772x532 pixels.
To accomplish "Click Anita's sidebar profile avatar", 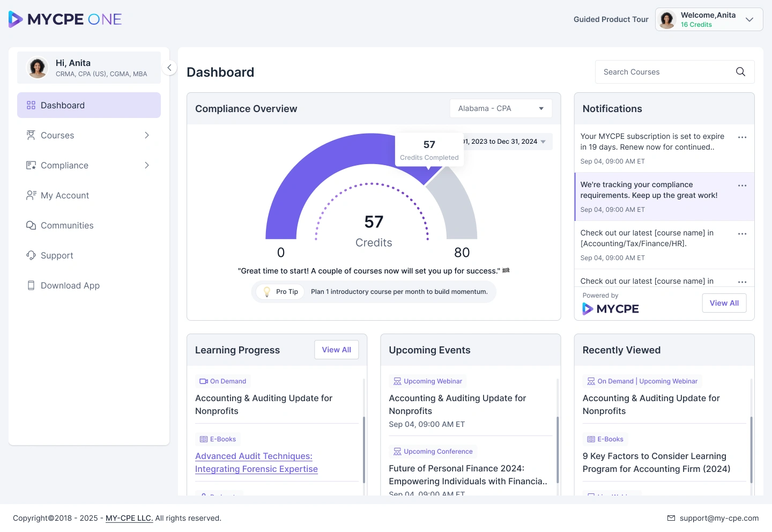I will click(38, 68).
